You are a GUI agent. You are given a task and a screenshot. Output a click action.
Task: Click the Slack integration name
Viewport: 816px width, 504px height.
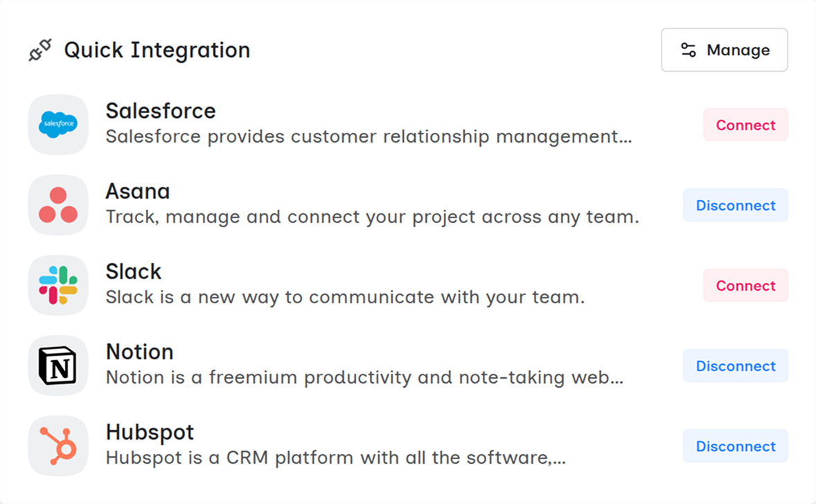click(133, 271)
